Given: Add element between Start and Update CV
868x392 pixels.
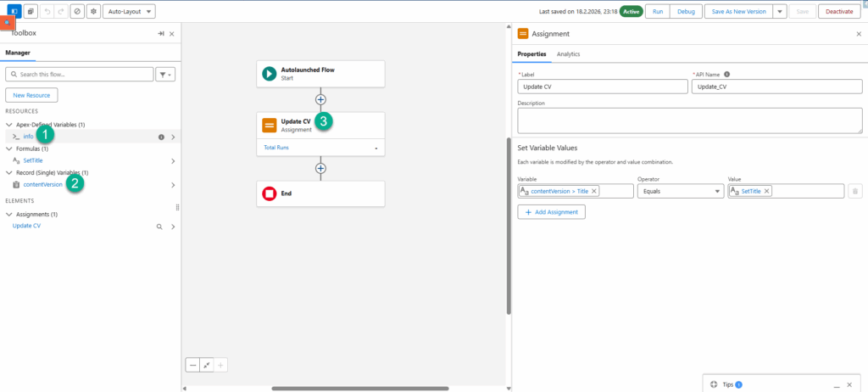Looking at the screenshot, I should (x=320, y=99).
